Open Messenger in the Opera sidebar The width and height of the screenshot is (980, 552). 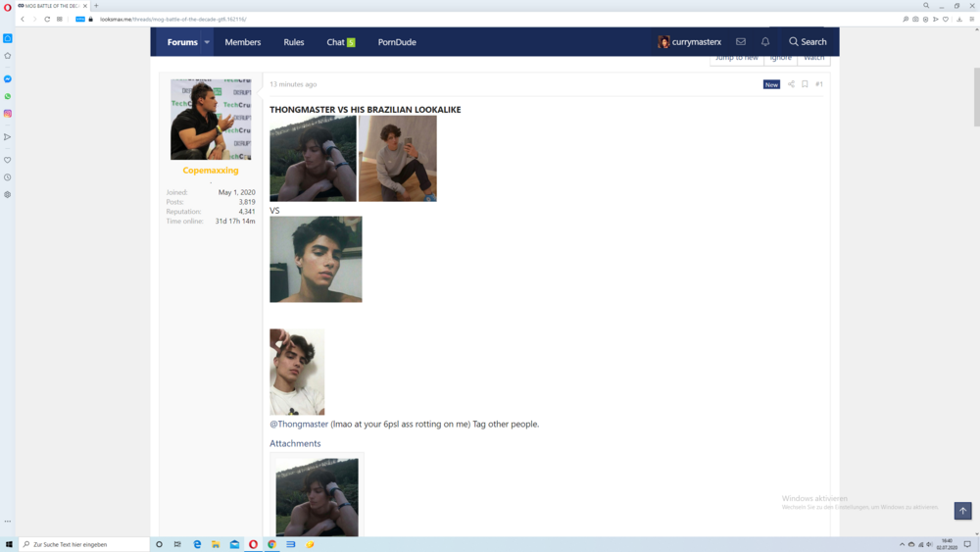(x=8, y=78)
